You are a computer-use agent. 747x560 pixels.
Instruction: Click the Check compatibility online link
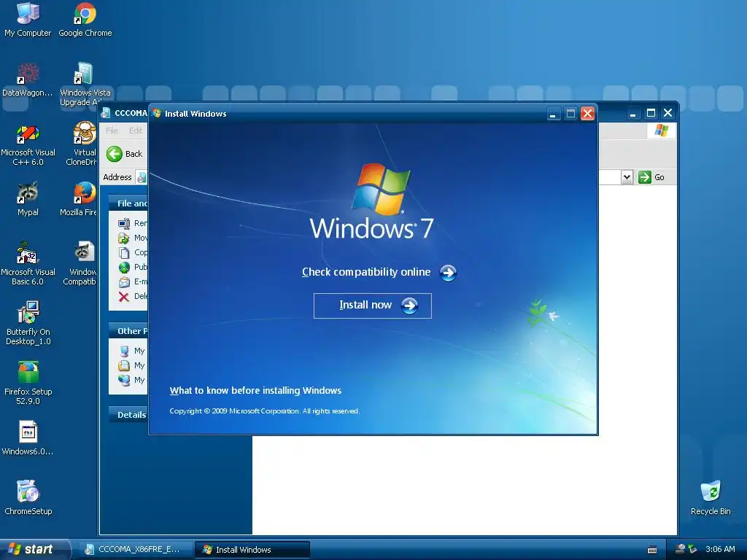(x=366, y=272)
